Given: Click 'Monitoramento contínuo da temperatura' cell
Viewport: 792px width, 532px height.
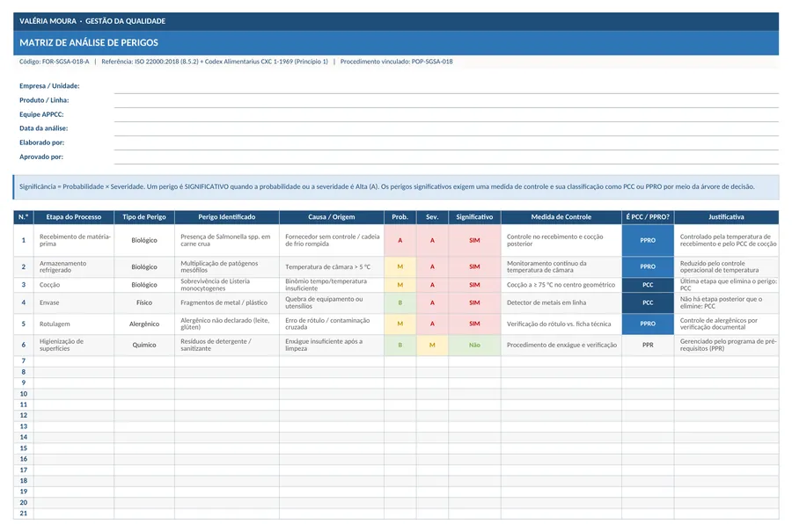Looking at the screenshot, I should 561,266.
